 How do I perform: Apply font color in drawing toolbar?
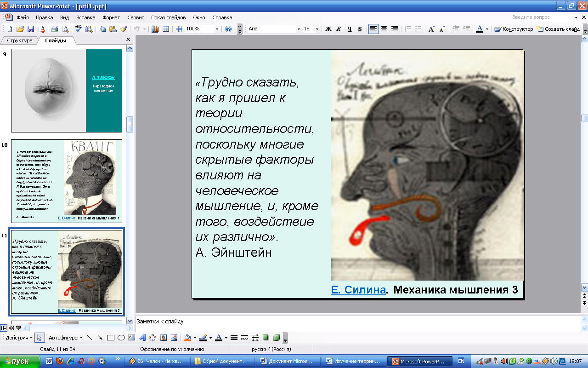pyautogui.click(x=219, y=338)
